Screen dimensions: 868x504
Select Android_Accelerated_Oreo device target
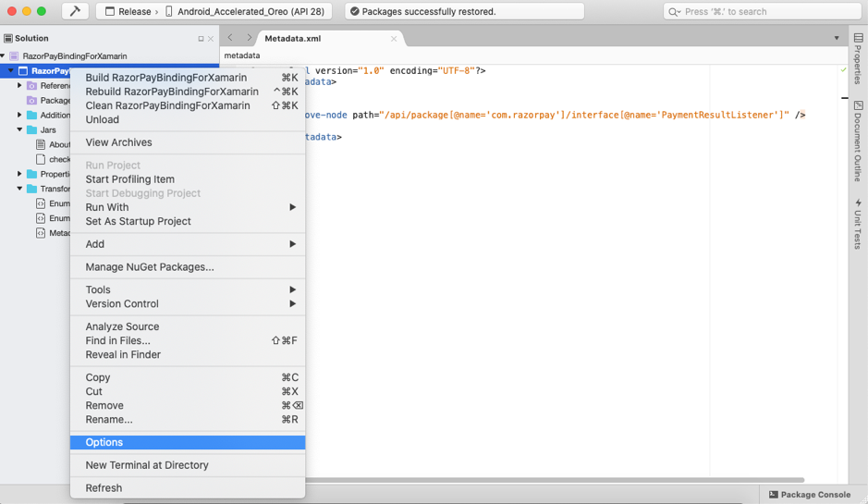click(x=245, y=12)
